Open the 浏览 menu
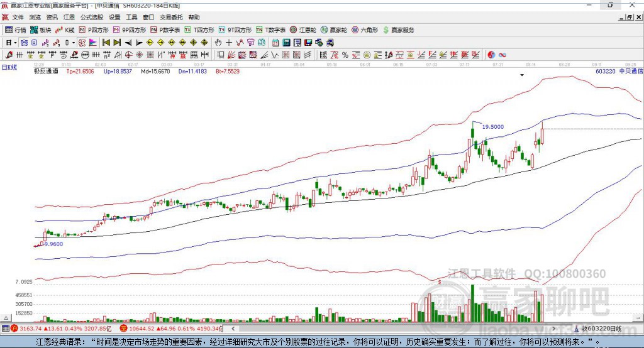 35,17
